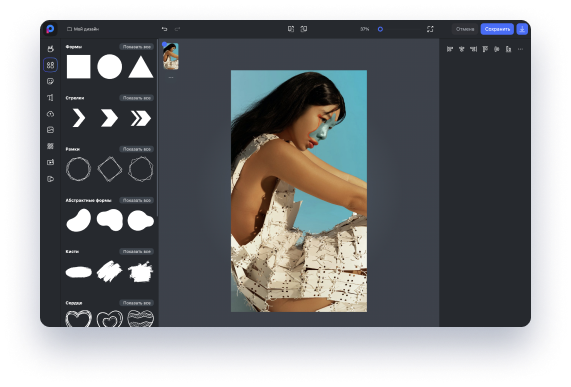Click the zoom slider handle
Screen dimensions: 571x387
[x=380, y=29]
